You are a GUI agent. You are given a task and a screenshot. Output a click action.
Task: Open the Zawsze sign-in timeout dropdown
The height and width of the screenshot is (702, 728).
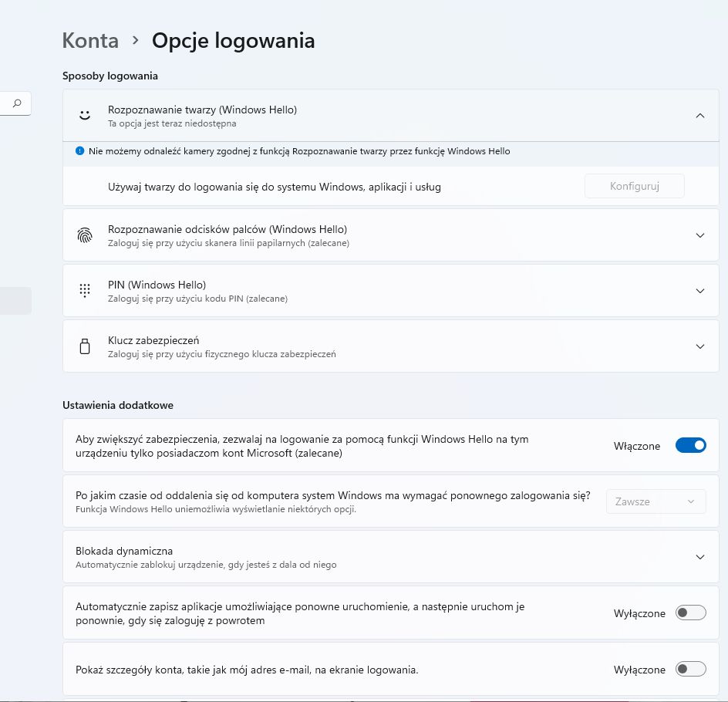point(656,501)
